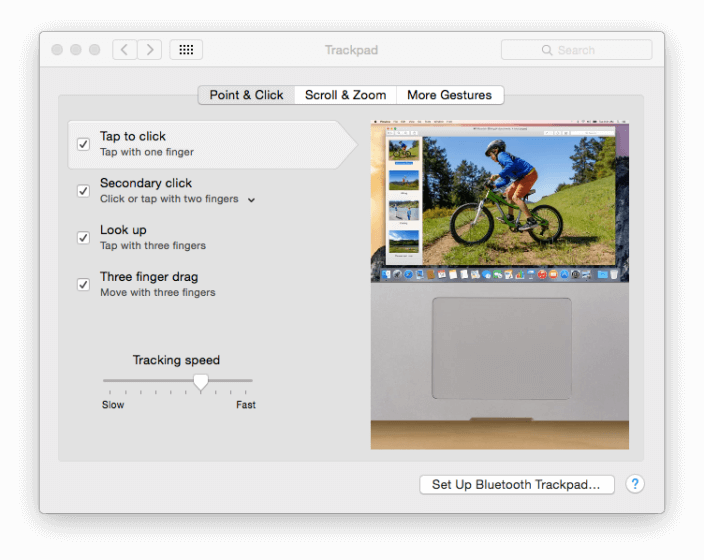Open the More Gestures tab
Screen dimensions: 704x560
[x=449, y=95]
